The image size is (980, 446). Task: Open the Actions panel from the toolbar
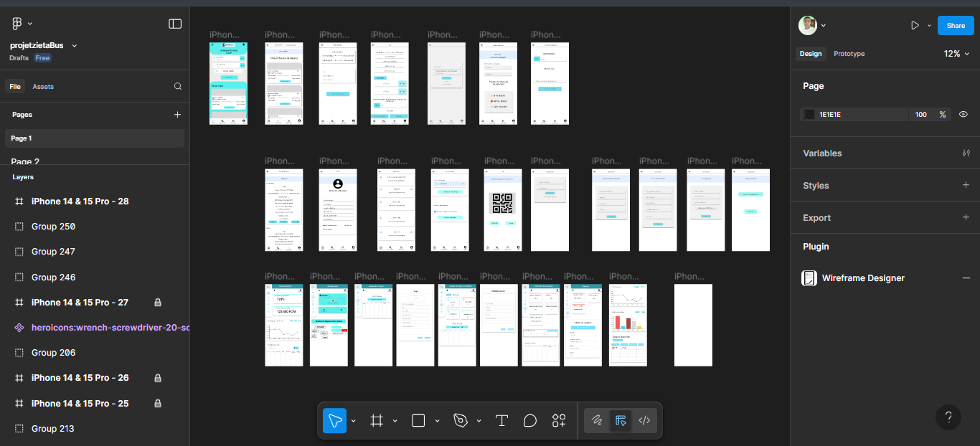coord(559,420)
